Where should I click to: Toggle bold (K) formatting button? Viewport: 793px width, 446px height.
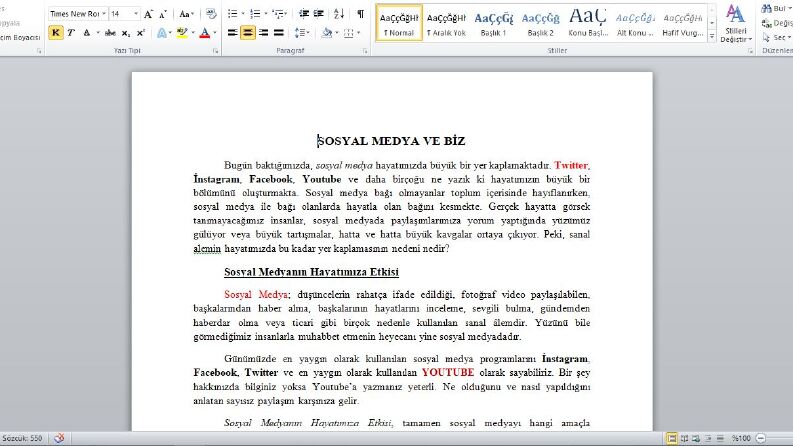click(56, 33)
